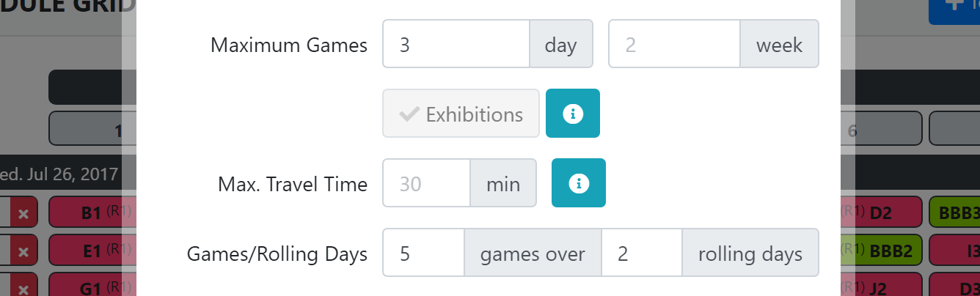Edit maximum games per day field

pos(456,45)
